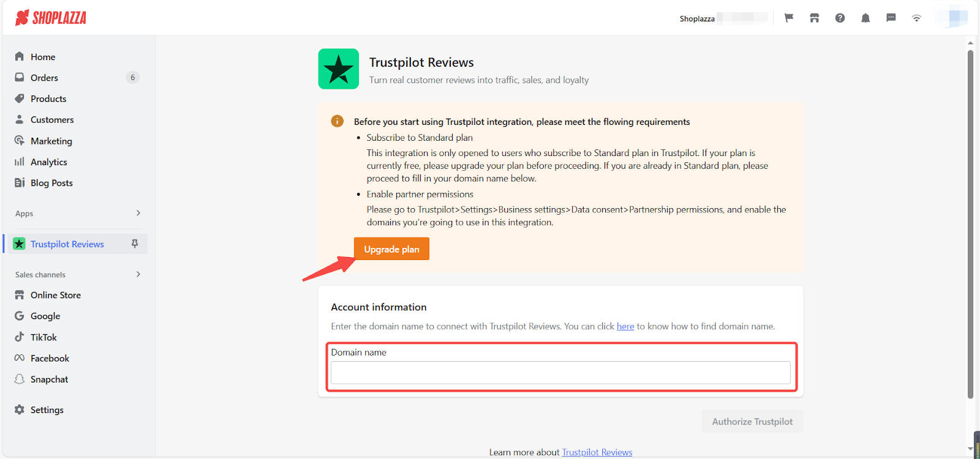Click the TikTok icon
980x459 pixels.
(20, 337)
